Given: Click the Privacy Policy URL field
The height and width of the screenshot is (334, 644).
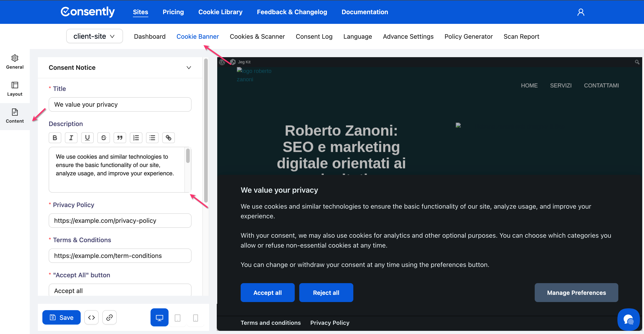Looking at the screenshot, I should pyautogui.click(x=120, y=220).
